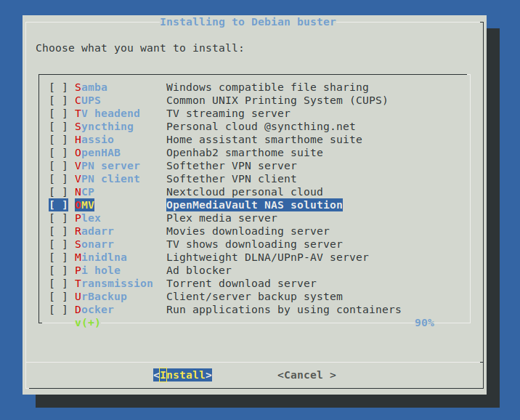Select the OpenHAB entry name
Image resolution: width=520 pixels, height=420 pixels.
(x=97, y=153)
